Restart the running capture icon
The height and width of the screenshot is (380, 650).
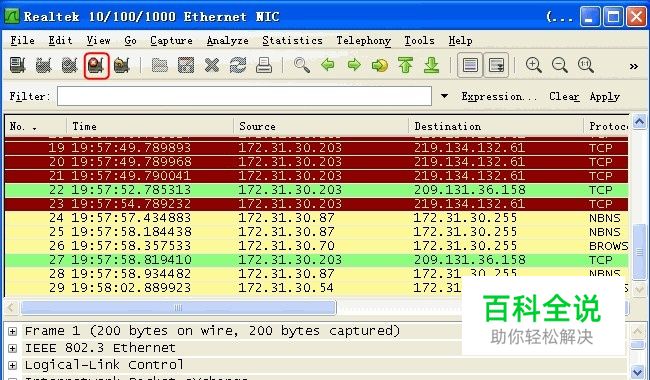(122, 65)
